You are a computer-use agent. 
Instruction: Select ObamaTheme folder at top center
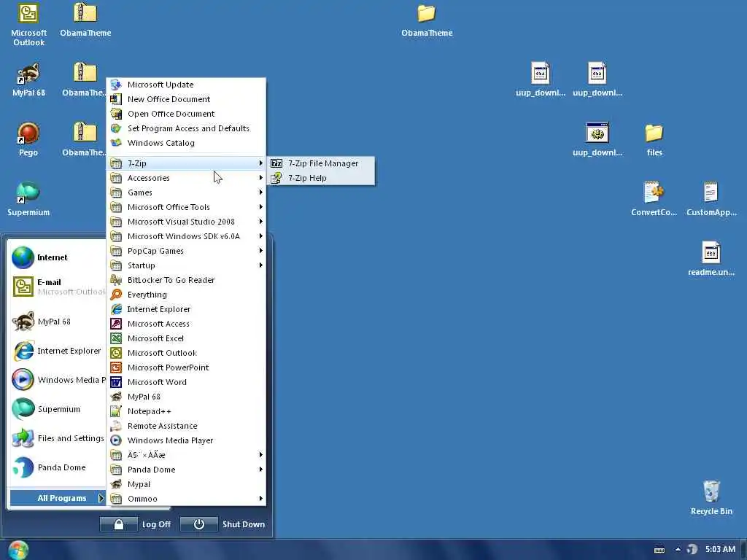(x=427, y=21)
